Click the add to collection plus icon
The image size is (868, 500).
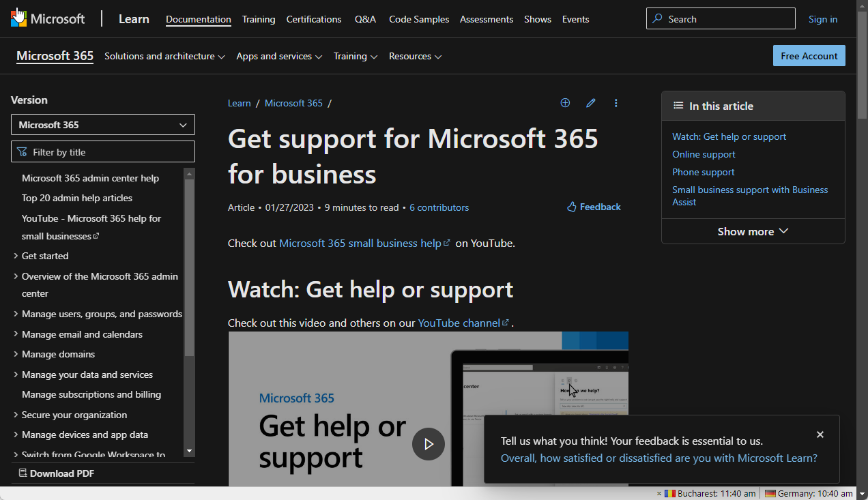565,103
